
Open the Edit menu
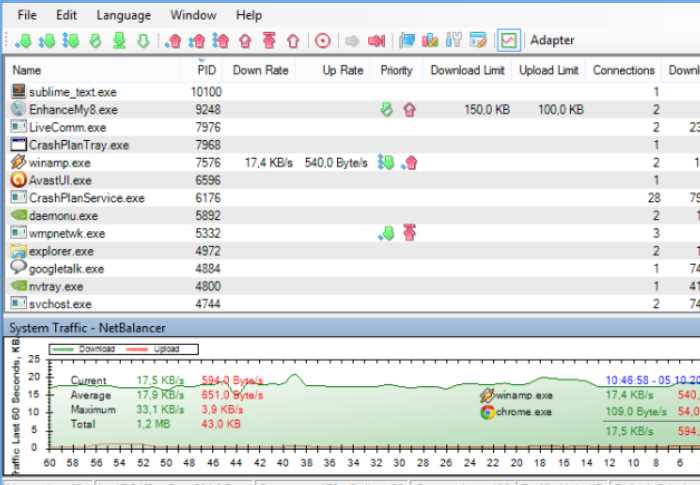[66, 15]
